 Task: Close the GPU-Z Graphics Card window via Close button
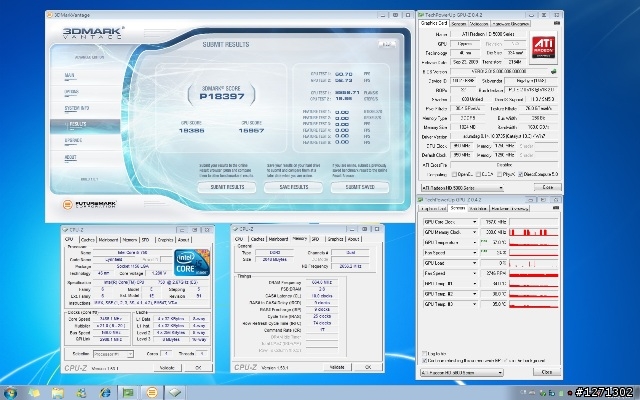(547, 187)
